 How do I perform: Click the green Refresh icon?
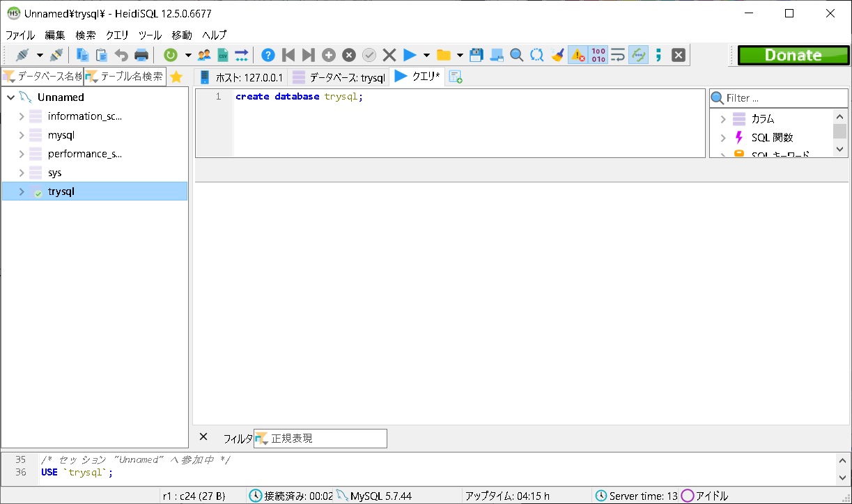pos(171,55)
